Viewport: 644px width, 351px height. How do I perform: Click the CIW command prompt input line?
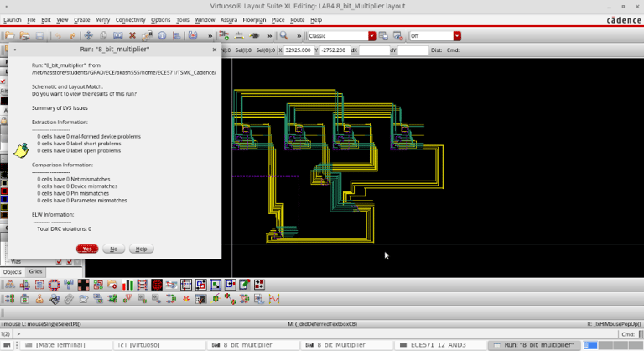316,334
